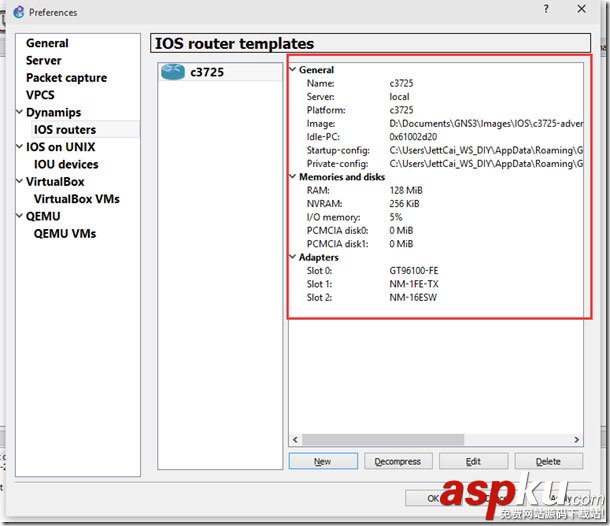Open the VPCS preferences page

pos(40,95)
